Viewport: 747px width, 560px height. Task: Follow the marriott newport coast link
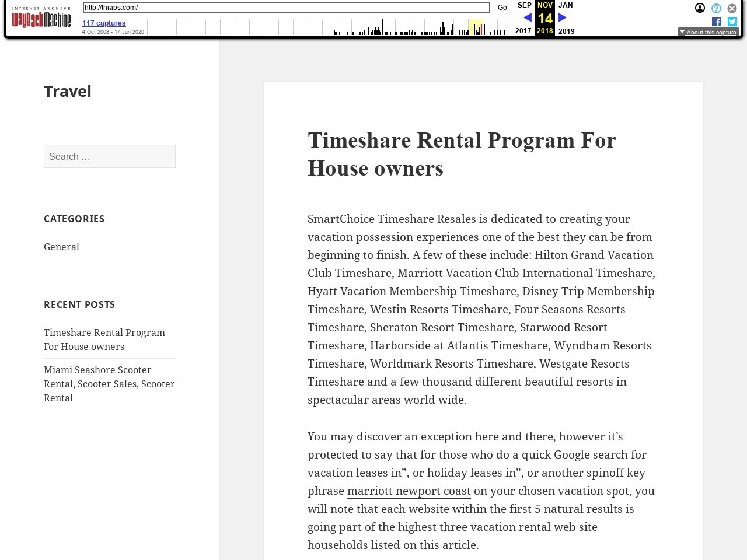click(x=409, y=491)
